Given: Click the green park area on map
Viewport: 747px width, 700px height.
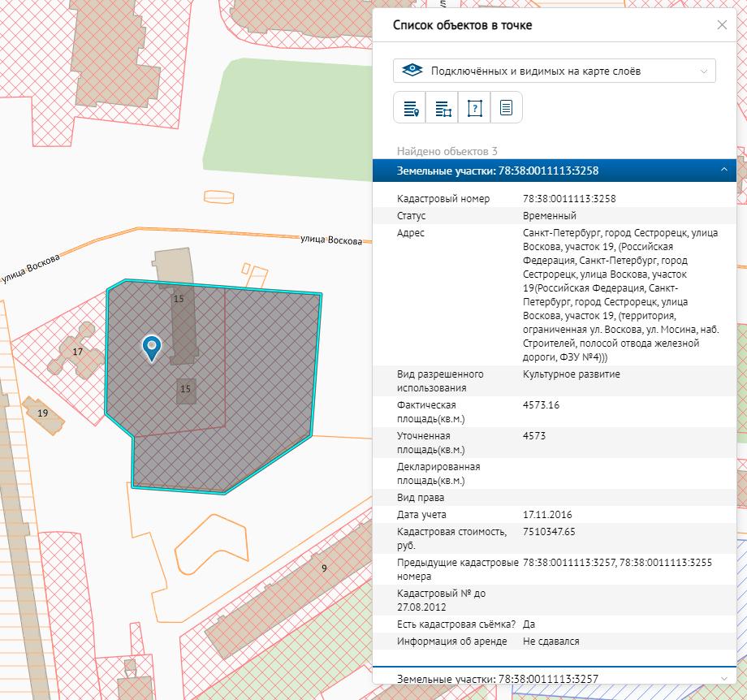Looking at the screenshot, I should [291, 119].
